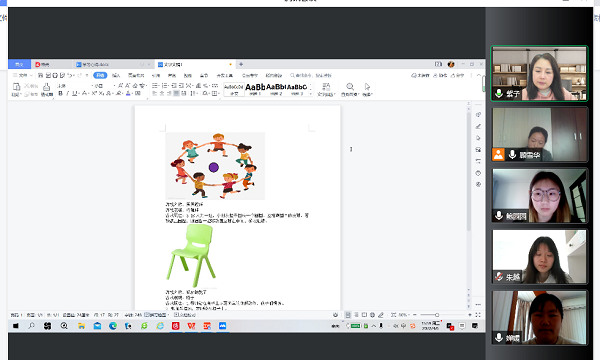This screenshot has height=360, width=600.
Task: Click the user avatar in WPS title bar
Action: (451, 64)
